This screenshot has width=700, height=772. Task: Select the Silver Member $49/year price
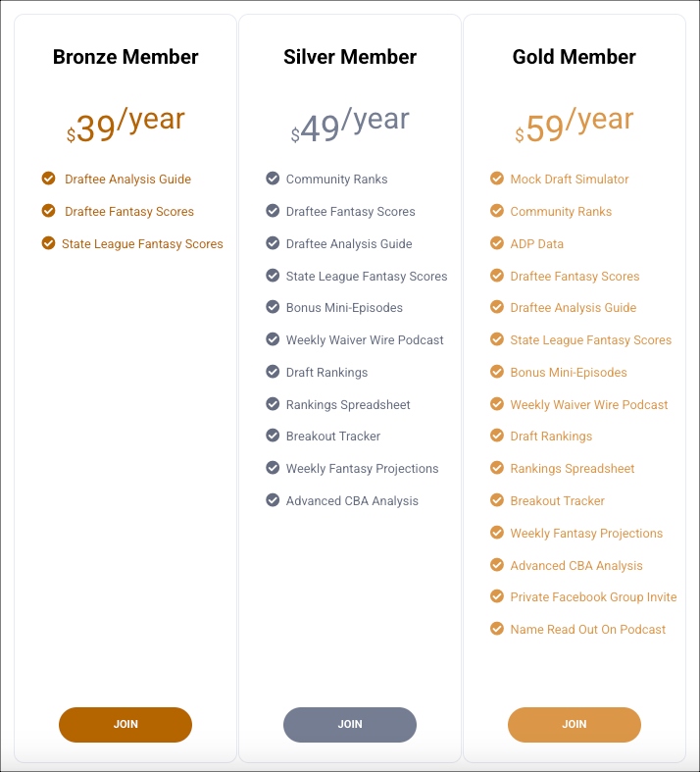coord(350,126)
